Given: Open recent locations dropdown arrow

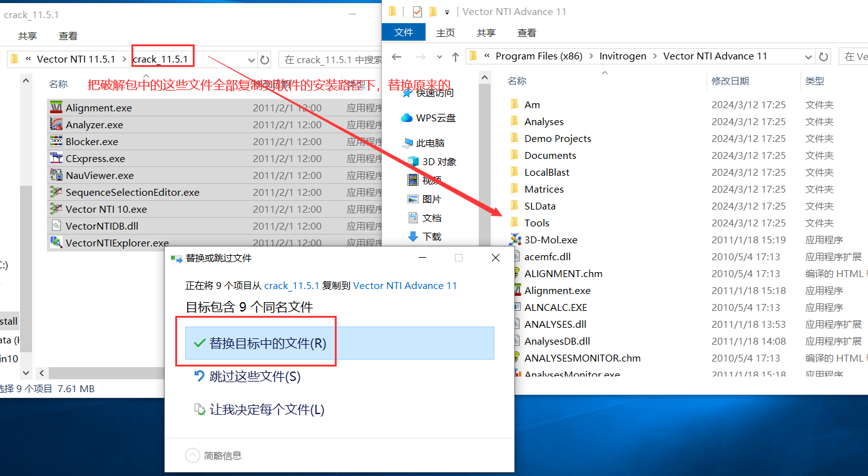Looking at the screenshot, I should [439, 56].
